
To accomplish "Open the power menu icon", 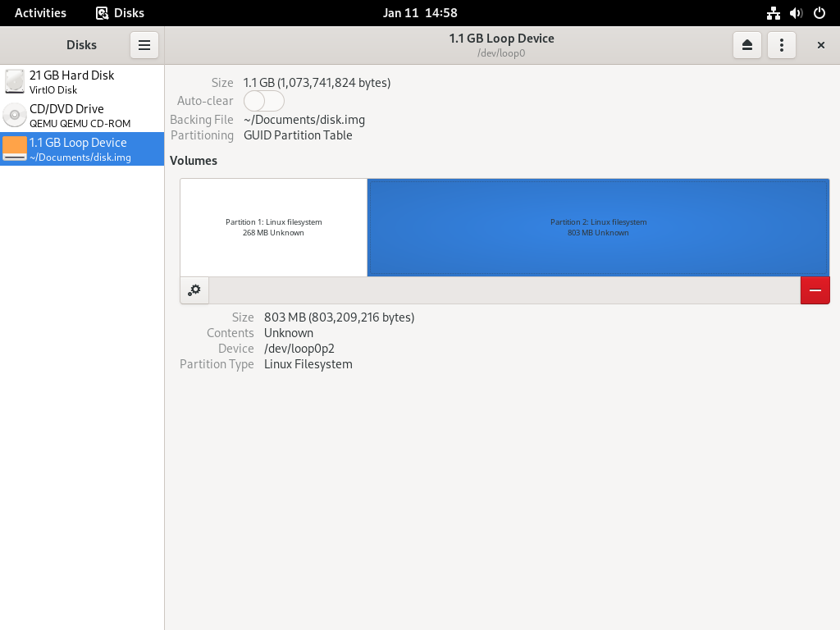I will (819, 13).
